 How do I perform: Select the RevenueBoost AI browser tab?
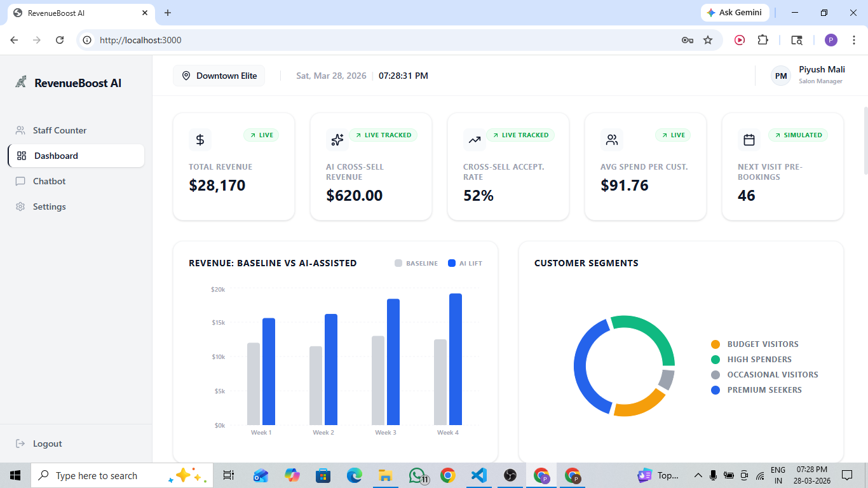point(80,13)
